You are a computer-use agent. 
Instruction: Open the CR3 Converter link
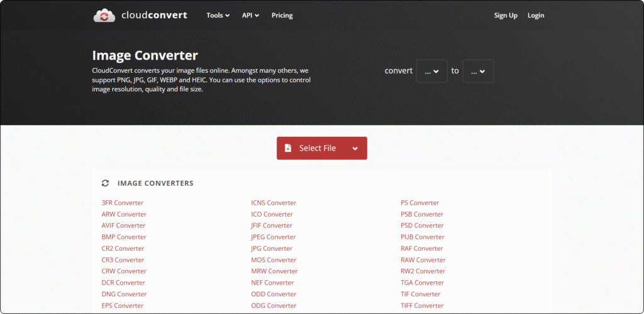point(123,260)
